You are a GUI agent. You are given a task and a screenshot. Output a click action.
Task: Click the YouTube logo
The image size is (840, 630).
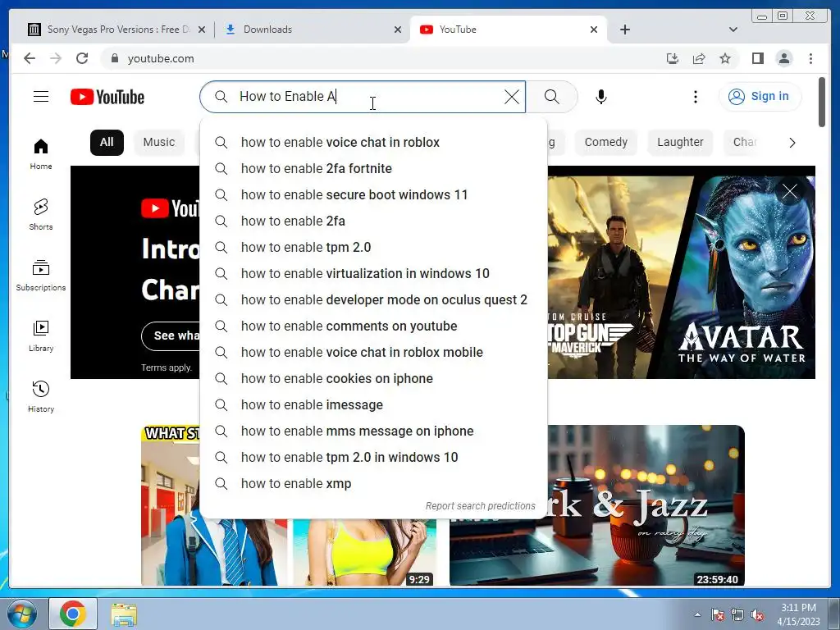[x=107, y=97]
